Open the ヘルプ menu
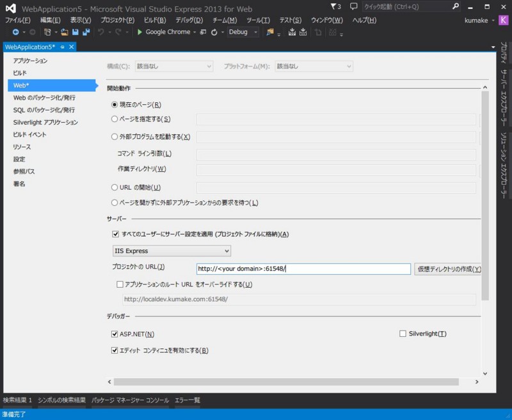 pyautogui.click(x=364, y=20)
